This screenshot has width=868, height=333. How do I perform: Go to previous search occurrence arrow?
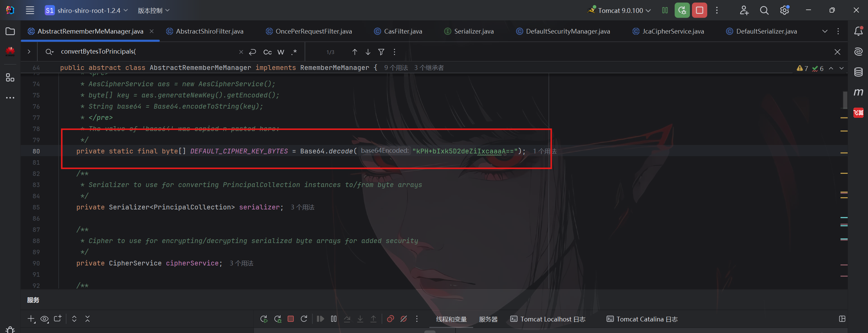tap(354, 52)
